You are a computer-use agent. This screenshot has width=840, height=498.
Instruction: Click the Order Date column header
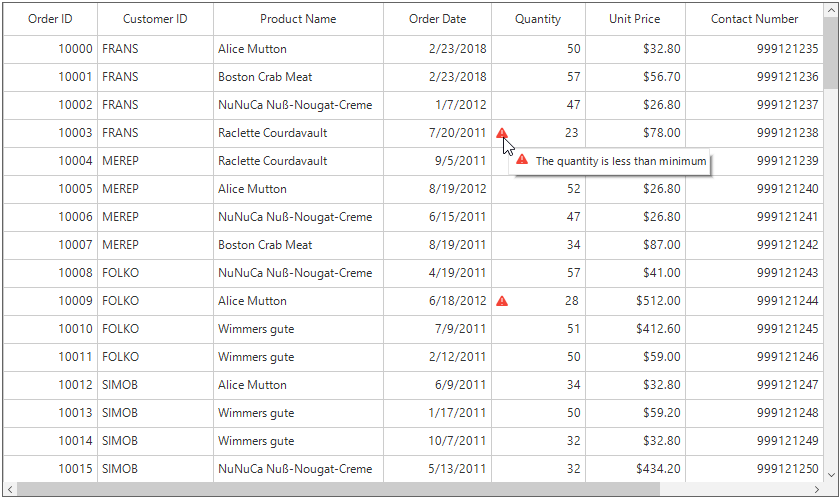tap(438, 19)
